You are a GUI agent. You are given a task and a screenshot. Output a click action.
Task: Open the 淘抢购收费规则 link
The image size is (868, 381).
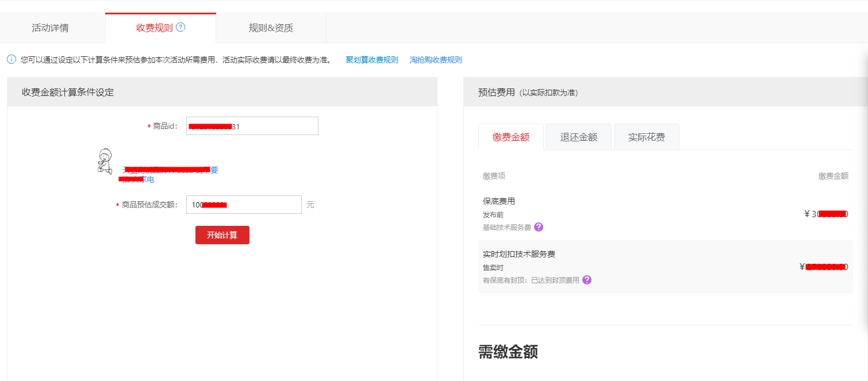click(436, 59)
